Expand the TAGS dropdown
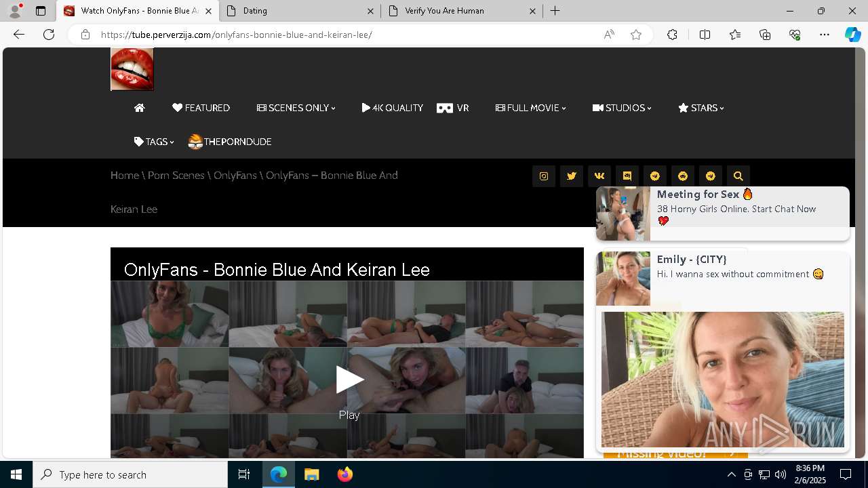868x488 pixels. point(154,142)
